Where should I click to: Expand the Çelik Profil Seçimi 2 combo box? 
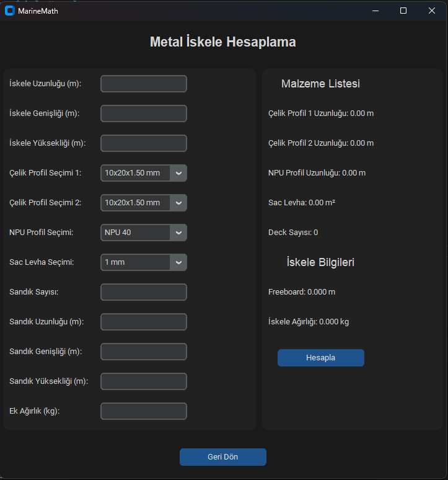[x=143, y=203]
